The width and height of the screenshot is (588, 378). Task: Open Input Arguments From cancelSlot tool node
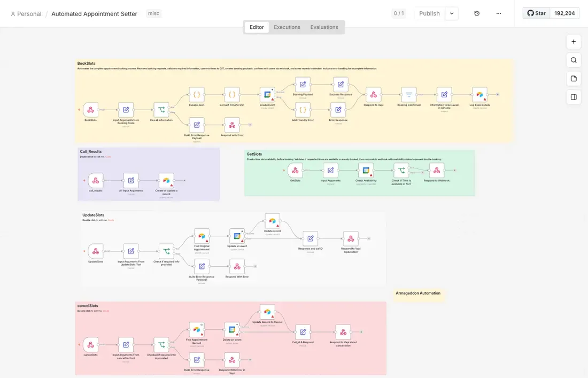coord(126,345)
